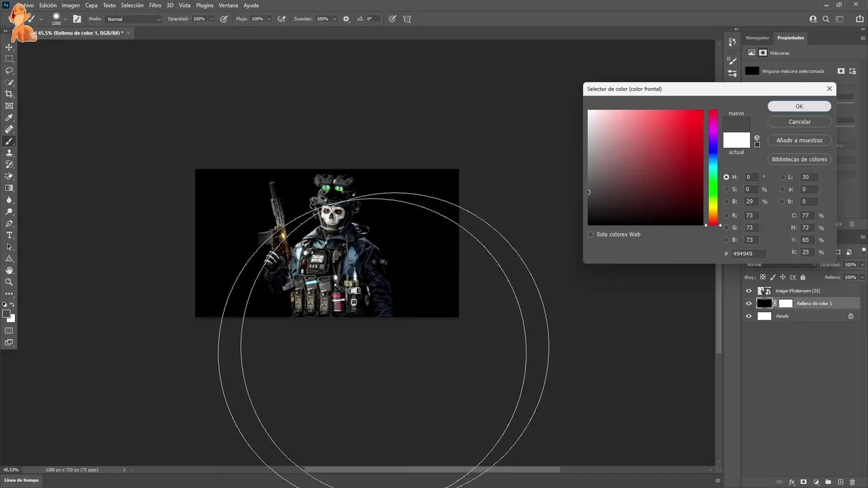Switch to the Propiedades tab

pyautogui.click(x=791, y=38)
